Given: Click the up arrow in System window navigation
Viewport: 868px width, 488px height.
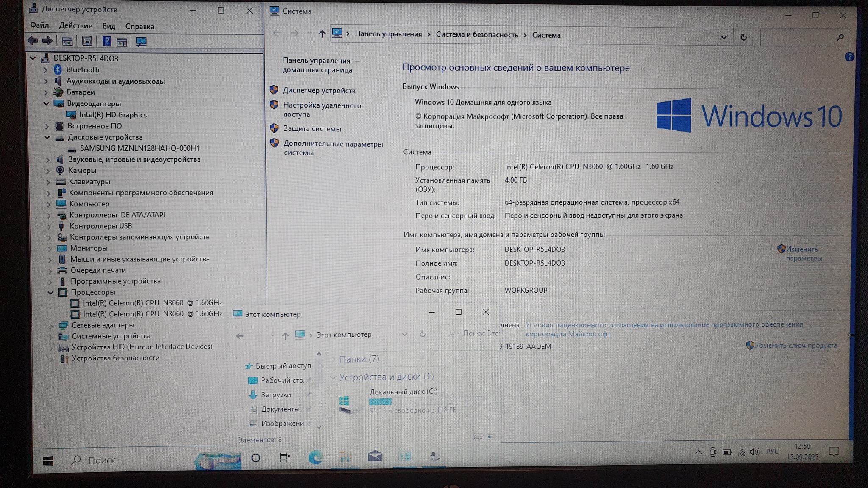Looking at the screenshot, I should click(322, 33).
